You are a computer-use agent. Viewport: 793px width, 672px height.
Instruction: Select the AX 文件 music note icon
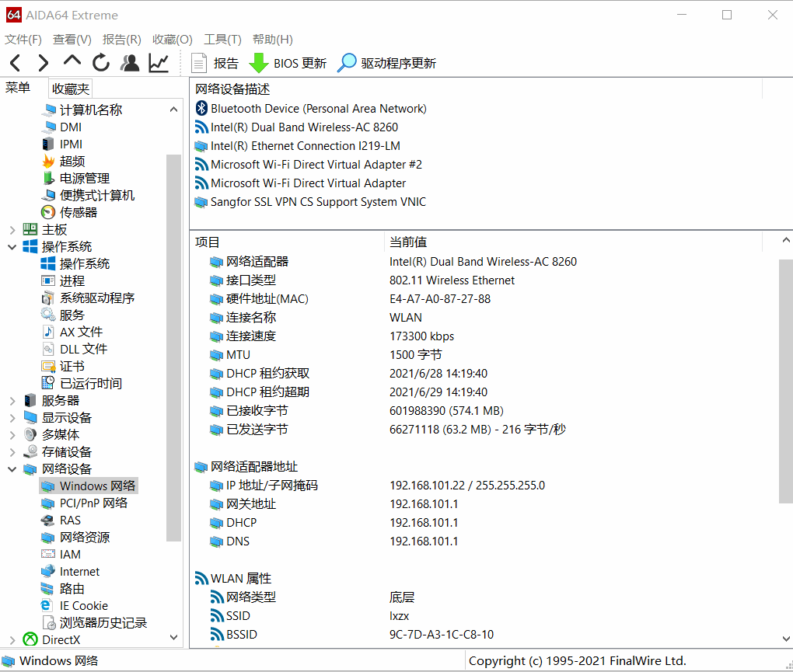click(x=48, y=333)
